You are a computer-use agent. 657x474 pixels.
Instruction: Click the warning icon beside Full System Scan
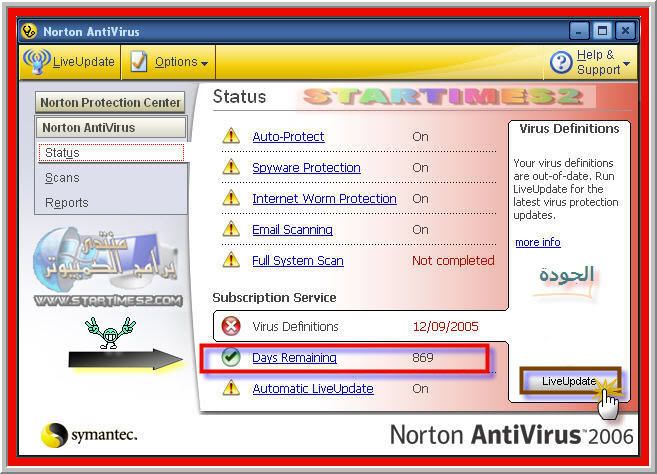(231, 260)
